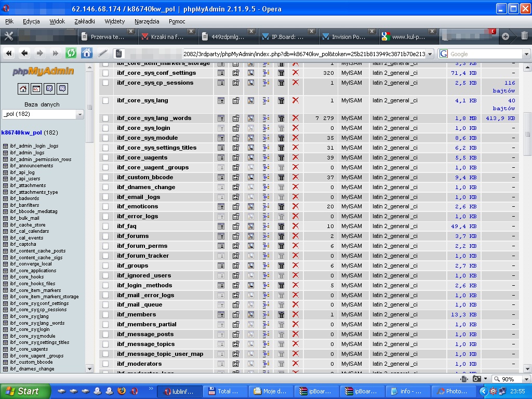The width and height of the screenshot is (532, 399).
Task: Select the ibf_message_posts row checkbox
Action: point(105,335)
